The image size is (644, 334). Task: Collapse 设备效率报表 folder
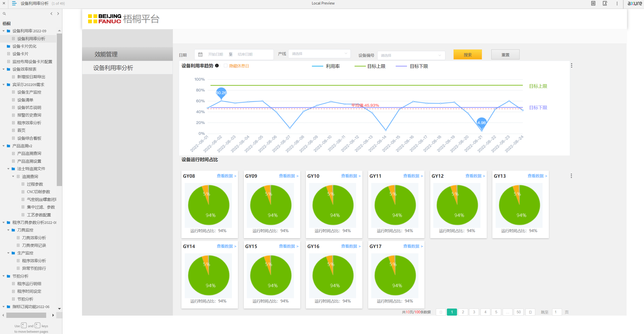pyautogui.click(x=4, y=69)
